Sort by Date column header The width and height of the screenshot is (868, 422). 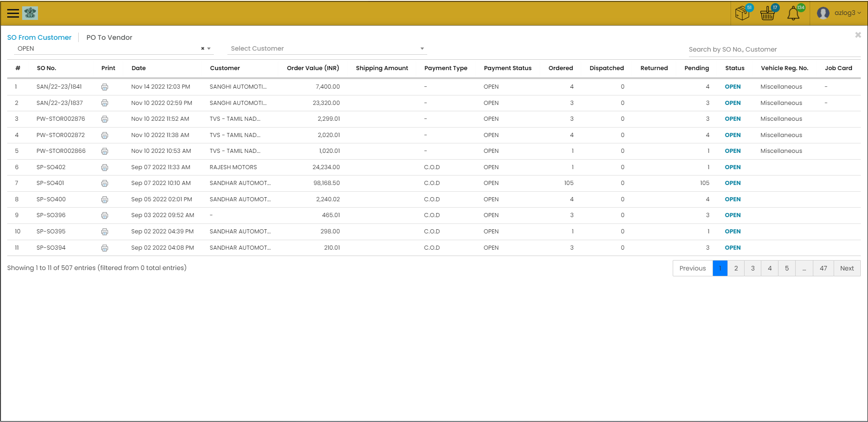pyautogui.click(x=139, y=68)
